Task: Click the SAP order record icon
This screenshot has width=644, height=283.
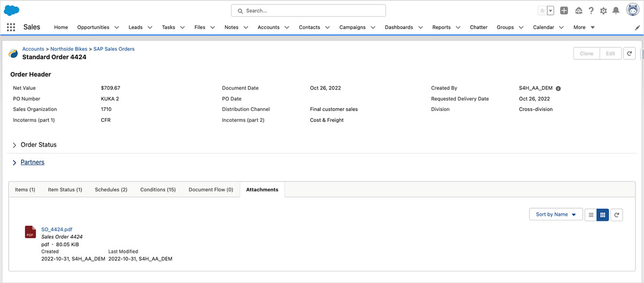Action: pos(13,54)
